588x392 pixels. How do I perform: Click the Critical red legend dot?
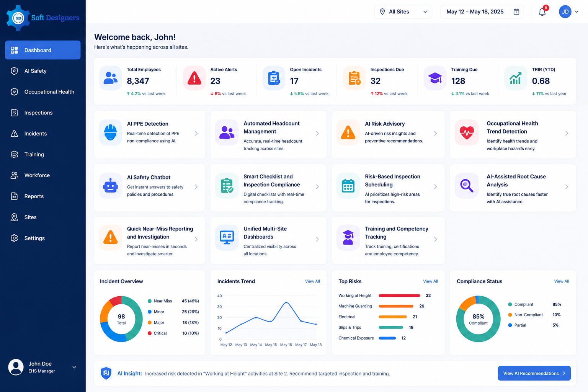pyautogui.click(x=150, y=333)
